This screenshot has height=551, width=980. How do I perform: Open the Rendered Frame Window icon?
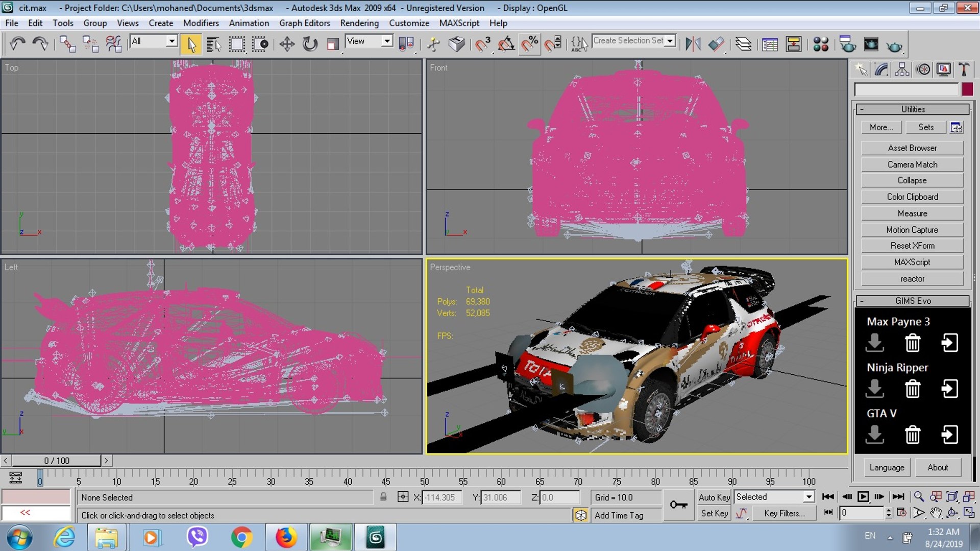point(871,44)
